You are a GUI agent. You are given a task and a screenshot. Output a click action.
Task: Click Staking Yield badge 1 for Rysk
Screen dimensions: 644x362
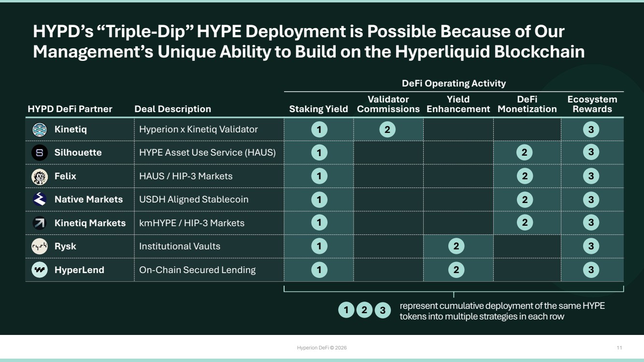(x=319, y=246)
